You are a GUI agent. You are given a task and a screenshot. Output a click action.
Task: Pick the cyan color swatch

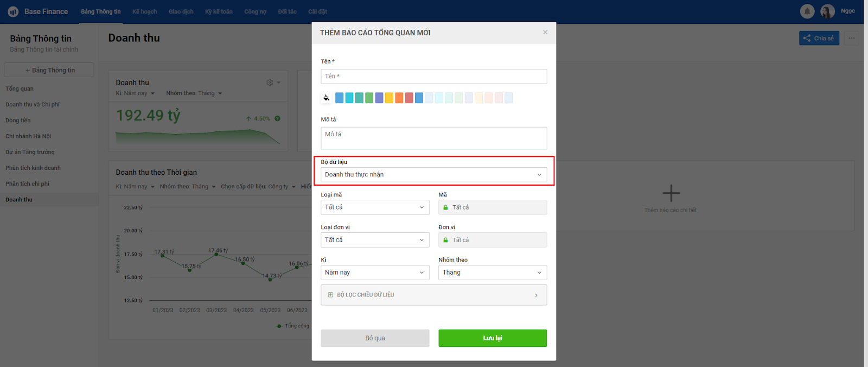[x=349, y=98]
